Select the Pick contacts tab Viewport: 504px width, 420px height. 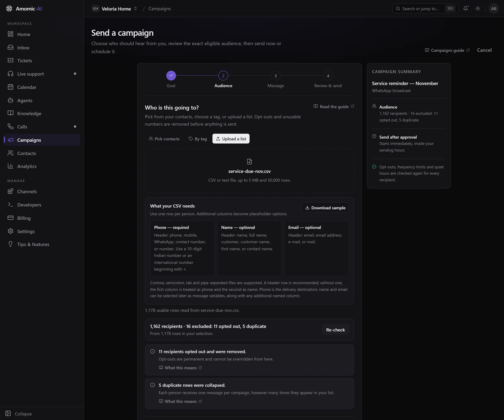coord(164,139)
